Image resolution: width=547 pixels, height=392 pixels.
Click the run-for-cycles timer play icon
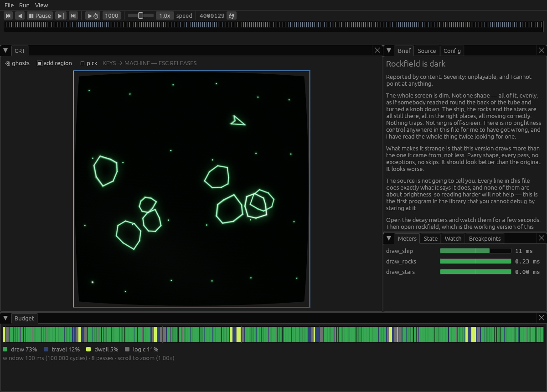(x=93, y=15)
